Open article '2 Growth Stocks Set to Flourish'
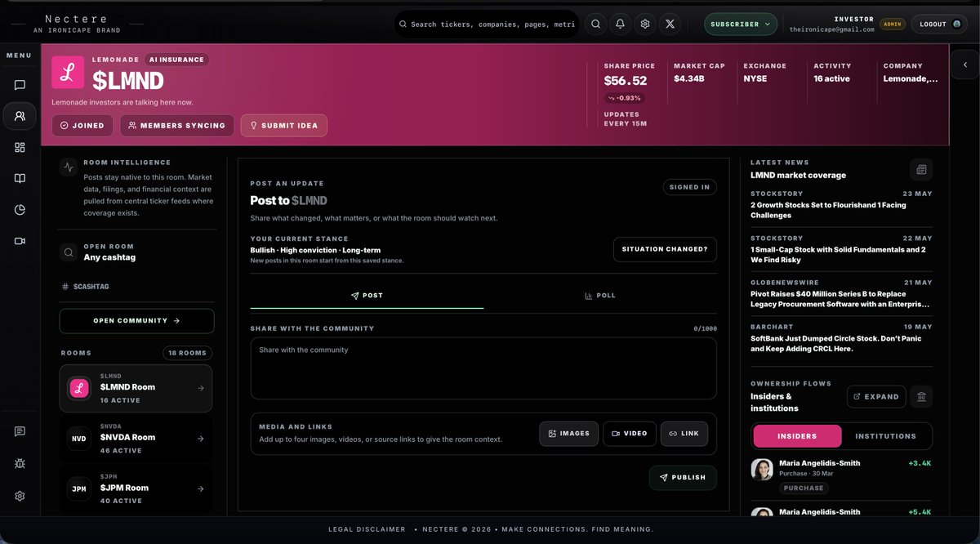The width and height of the screenshot is (980, 544). (x=828, y=210)
